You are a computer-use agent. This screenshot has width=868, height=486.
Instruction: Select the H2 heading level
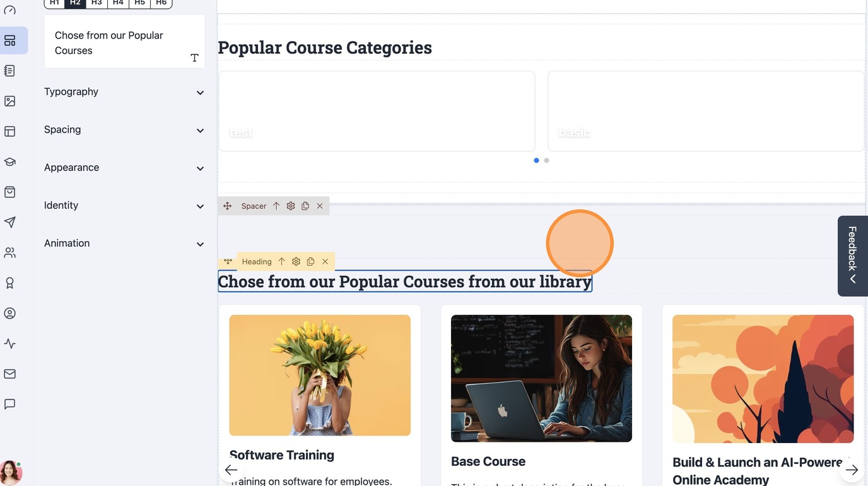point(76,3)
